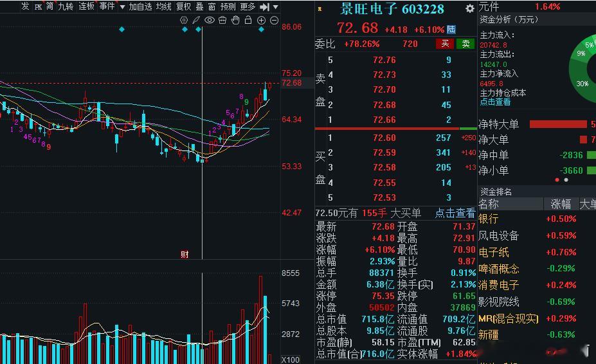Click the arrow-to-bar collapse icon in top toolbar
Image resolution: width=596 pixels, height=364 pixels.
click(x=264, y=7)
